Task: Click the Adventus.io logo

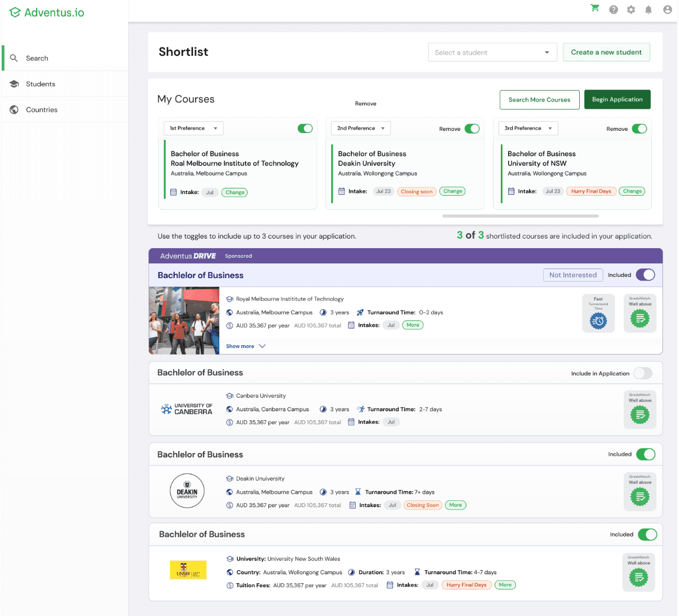Action: click(47, 12)
